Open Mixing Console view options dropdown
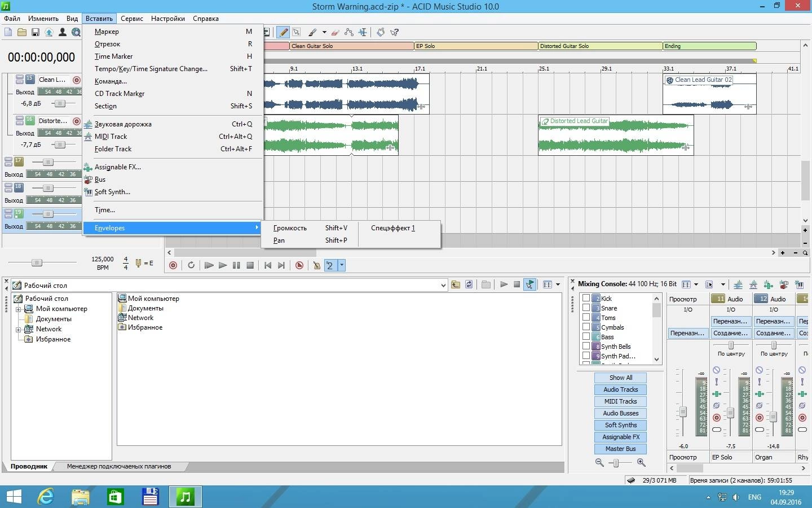812x508 pixels. click(x=696, y=284)
